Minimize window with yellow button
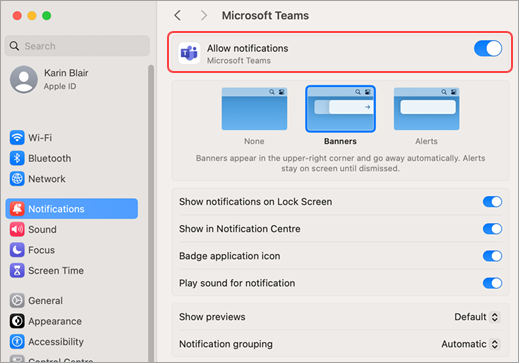519x363 pixels. [32, 16]
